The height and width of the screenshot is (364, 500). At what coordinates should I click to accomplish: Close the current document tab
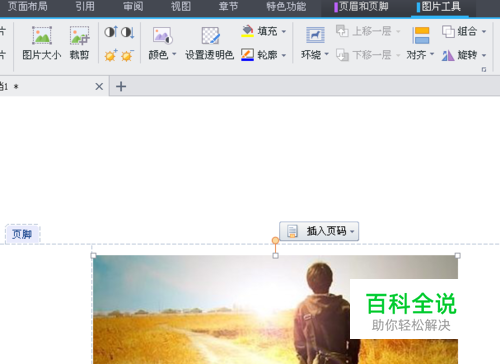(99, 87)
